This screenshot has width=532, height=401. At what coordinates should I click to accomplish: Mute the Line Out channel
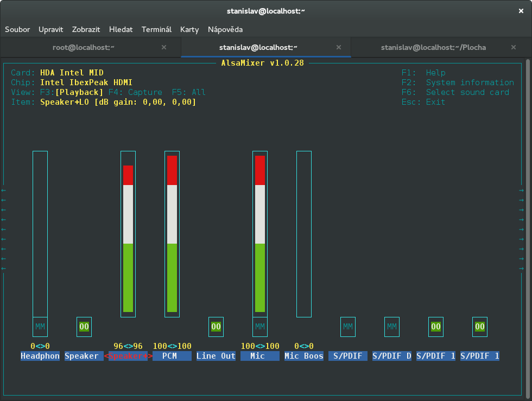[216, 327]
